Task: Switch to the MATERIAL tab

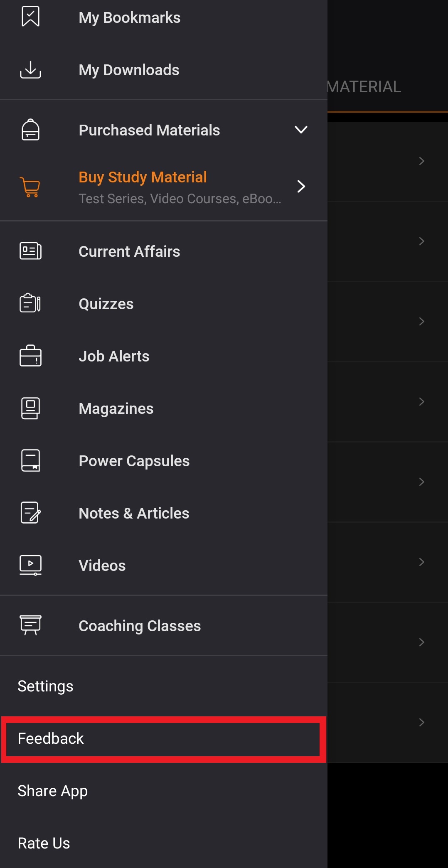Action: 364,86
